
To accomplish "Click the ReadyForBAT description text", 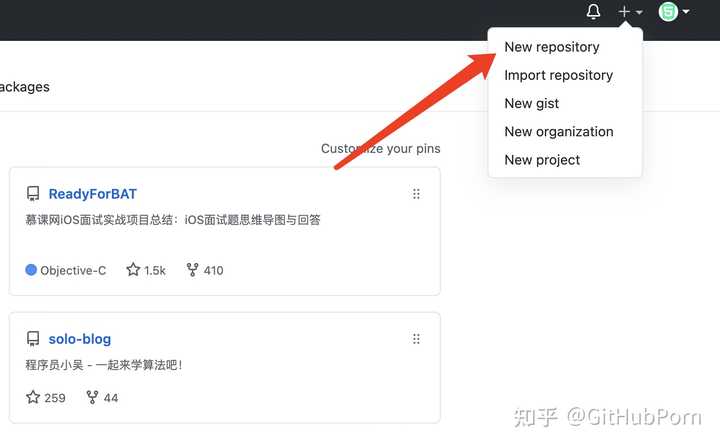I will [x=173, y=220].
